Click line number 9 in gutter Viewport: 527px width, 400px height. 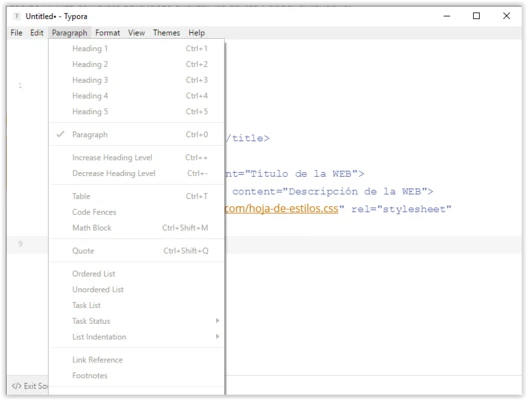point(21,244)
